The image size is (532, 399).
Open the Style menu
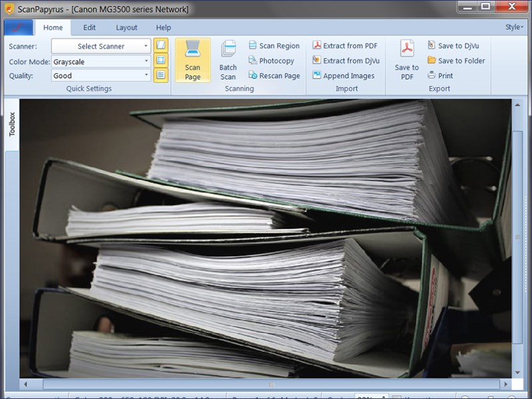(511, 27)
